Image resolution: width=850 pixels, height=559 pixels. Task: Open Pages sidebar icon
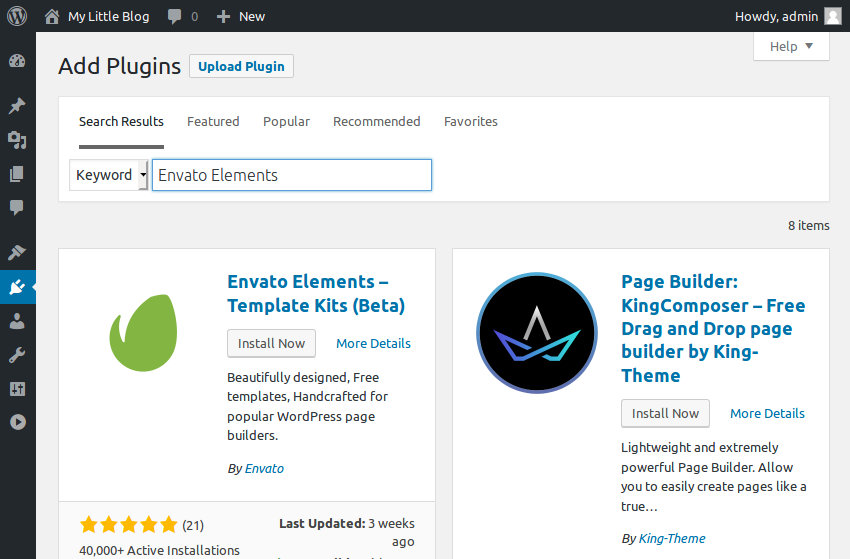17,174
